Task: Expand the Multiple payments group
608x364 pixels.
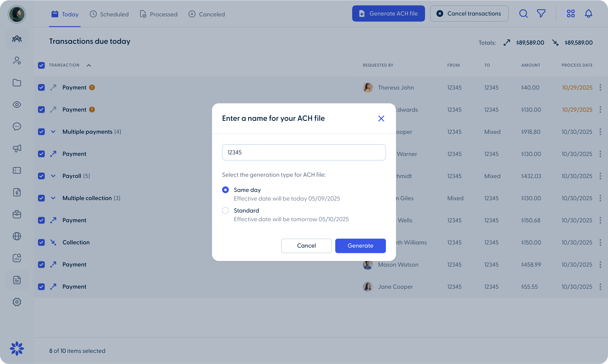Action: coord(53,132)
